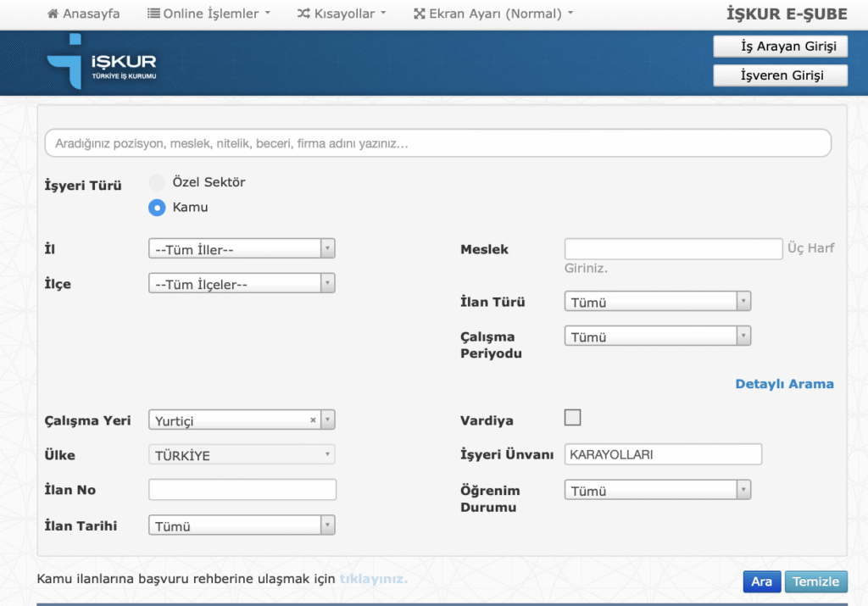Click the home icon beside Anasayfa
The height and width of the screenshot is (606, 868).
(53, 14)
